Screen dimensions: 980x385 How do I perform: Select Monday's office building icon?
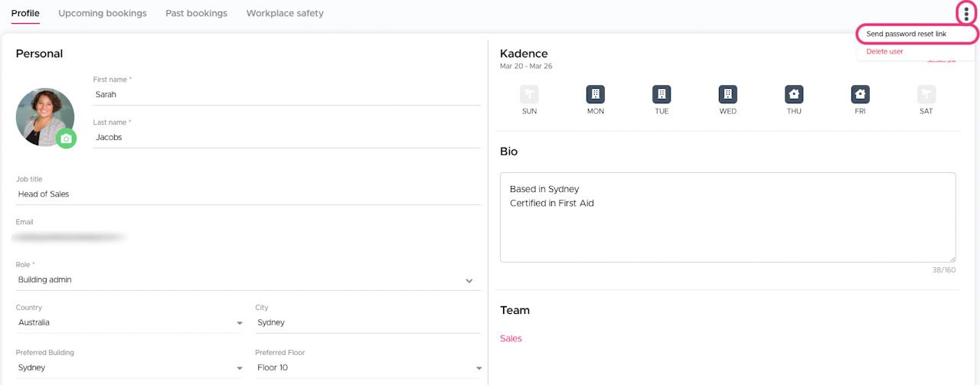point(596,94)
